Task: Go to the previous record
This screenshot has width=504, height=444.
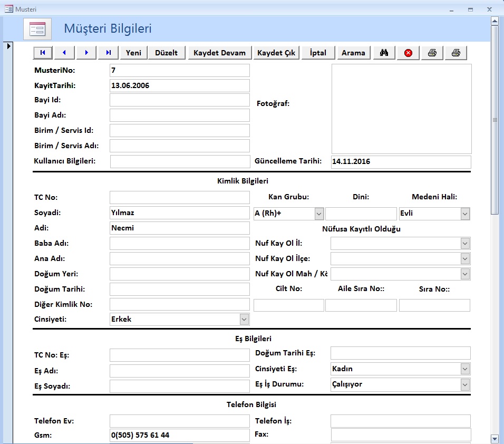Action: 64,53
